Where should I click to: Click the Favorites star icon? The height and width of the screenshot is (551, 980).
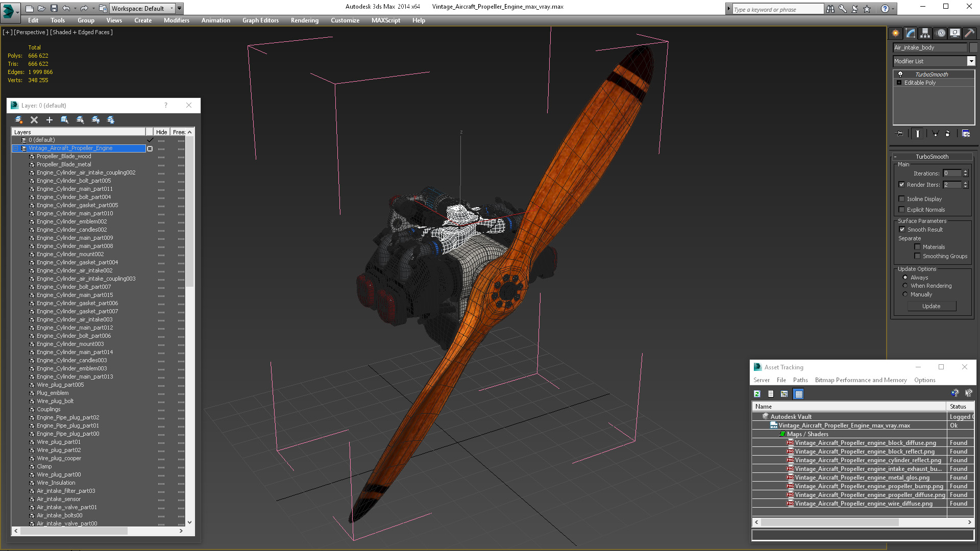point(867,9)
